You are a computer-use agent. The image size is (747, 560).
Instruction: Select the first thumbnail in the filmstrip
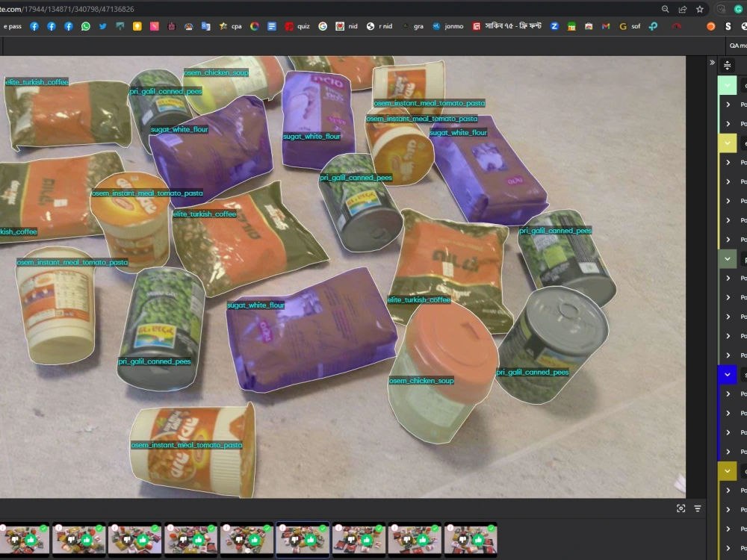pyautogui.click(x=25, y=540)
